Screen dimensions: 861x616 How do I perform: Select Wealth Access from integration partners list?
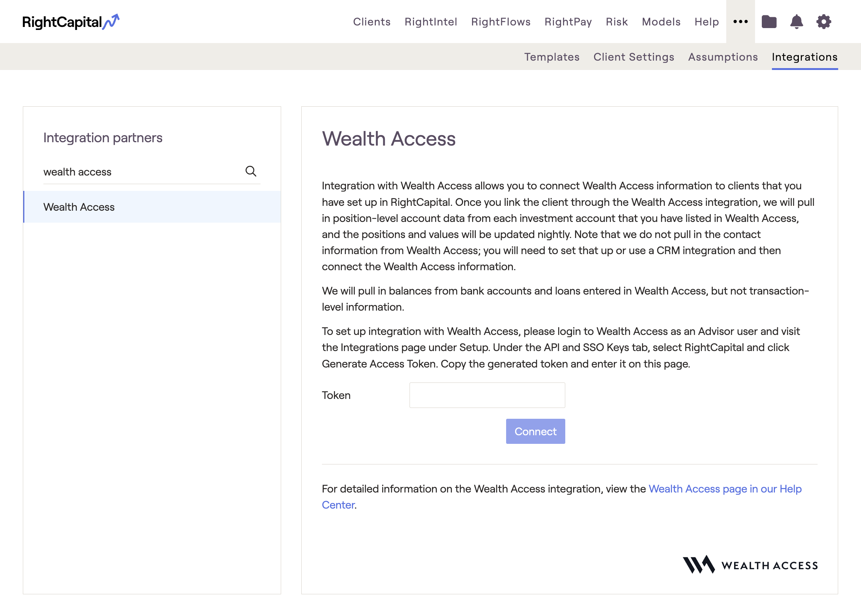pyautogui.click(x=79, y=207)
